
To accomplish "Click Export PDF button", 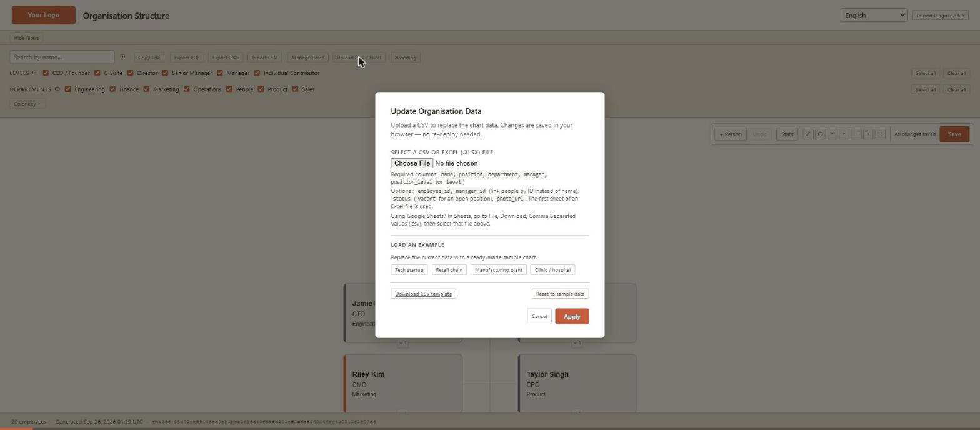I will click(x=187, y=57).
